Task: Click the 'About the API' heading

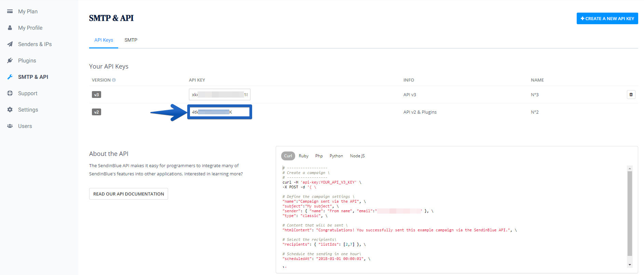Action: [109, 154]
